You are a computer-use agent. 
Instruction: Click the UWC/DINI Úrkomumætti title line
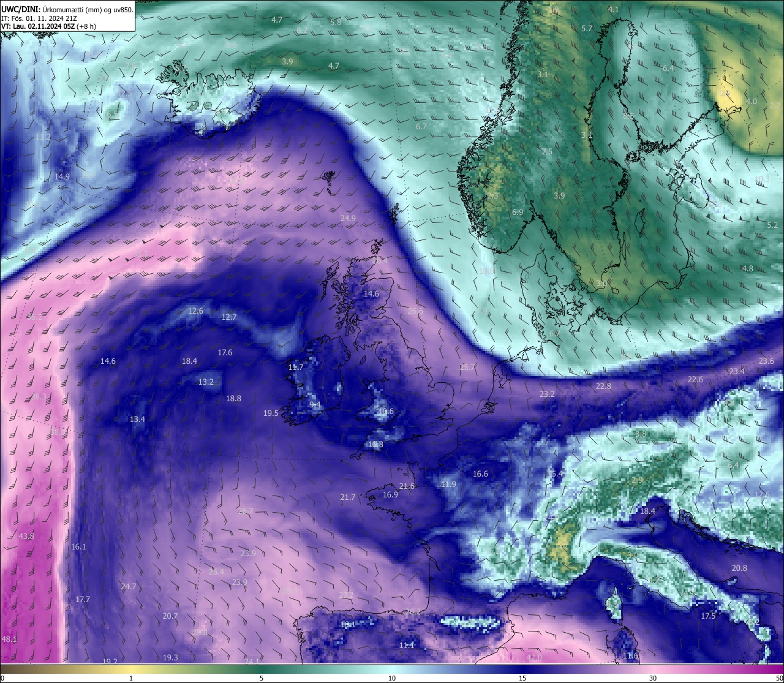coord(67,10)
